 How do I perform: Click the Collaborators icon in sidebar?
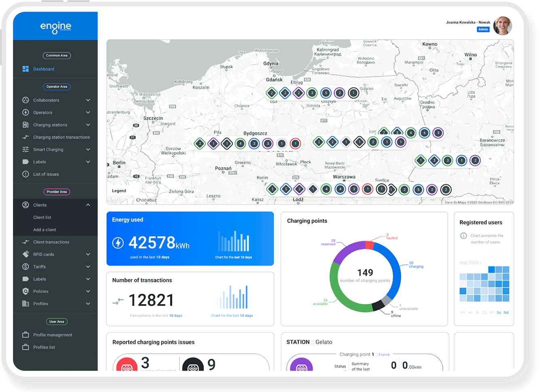click(x=25, y=100)
